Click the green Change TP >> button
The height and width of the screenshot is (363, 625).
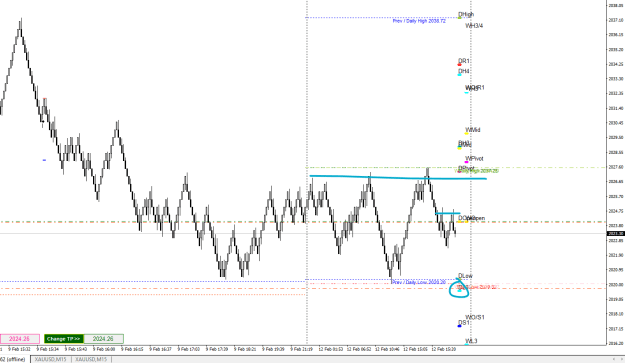(64, 339)
